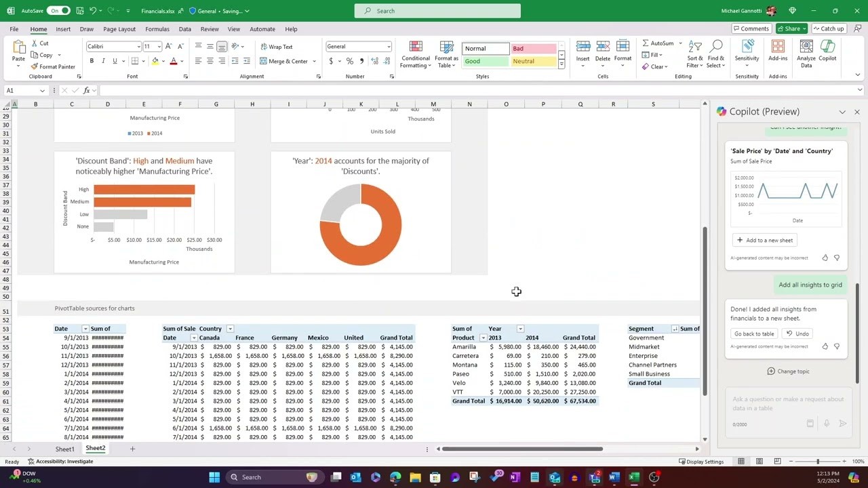Screen dimensions: 868x488
Task: Click the Percent Style icon
Action: tap(350, 61)
